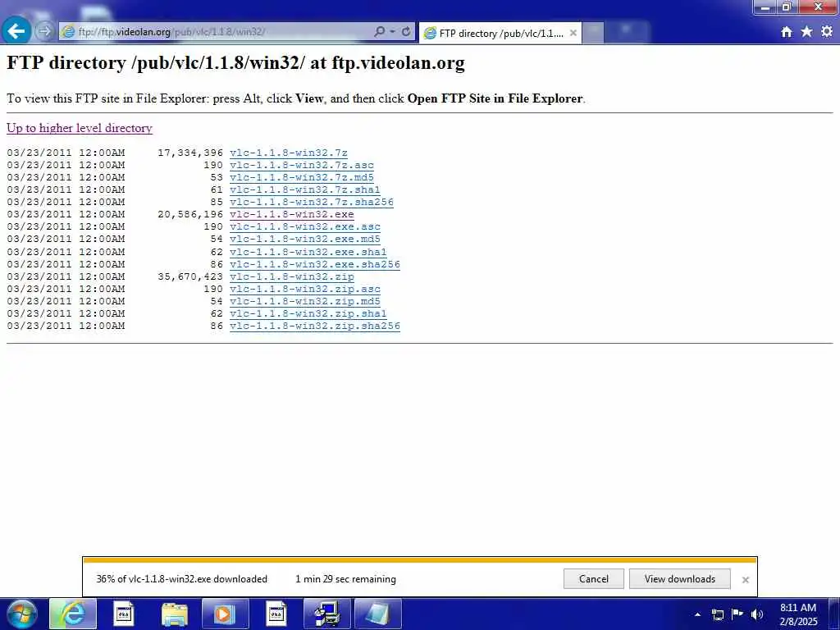Download vlc-1.1.8-win32.7z
This screenshot has width=840, height=630.
pyautogui.click(x=289, y=153)
